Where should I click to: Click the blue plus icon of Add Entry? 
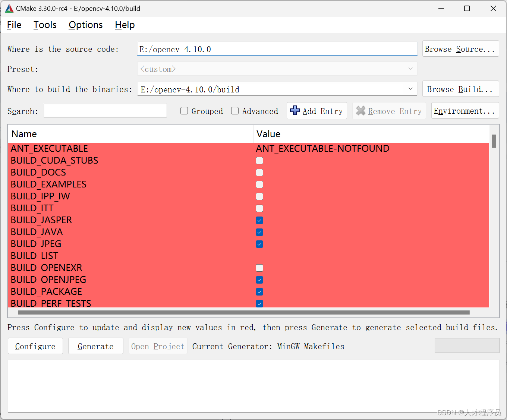[x=295, y=111]
